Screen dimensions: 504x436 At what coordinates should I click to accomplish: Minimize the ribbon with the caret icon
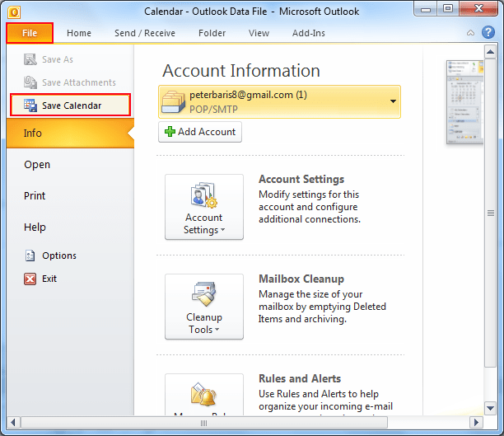point(470,32)
